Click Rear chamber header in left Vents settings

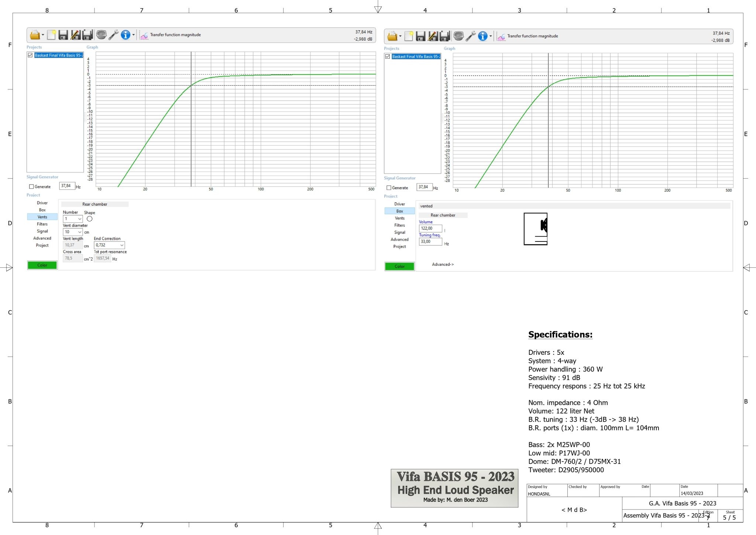click(95, 204)
